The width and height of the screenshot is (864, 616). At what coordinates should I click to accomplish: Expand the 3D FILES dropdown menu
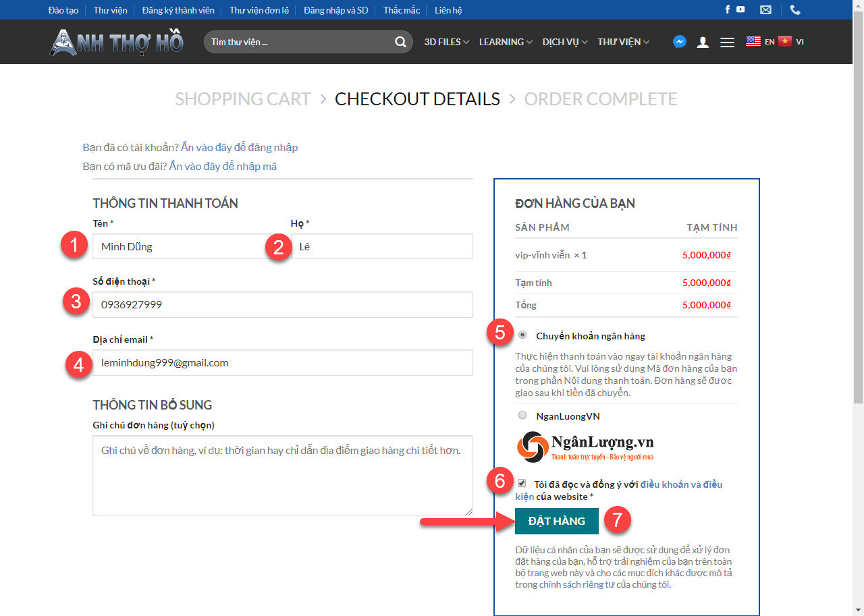click(x=446, y=42)
